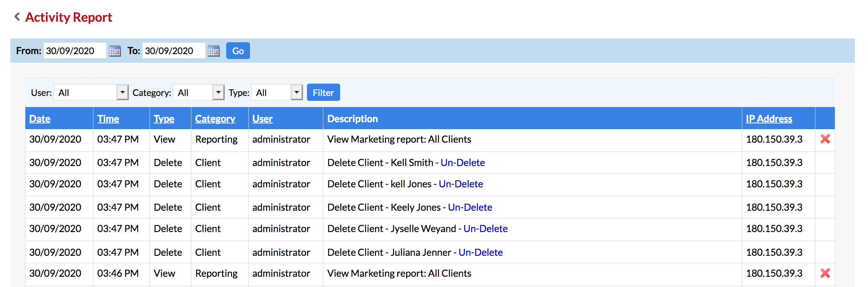Un-Delete the client Jyselle Weyand
Image resolution: width=868 pixels, height=287 pixels.
tap(486, 229)
